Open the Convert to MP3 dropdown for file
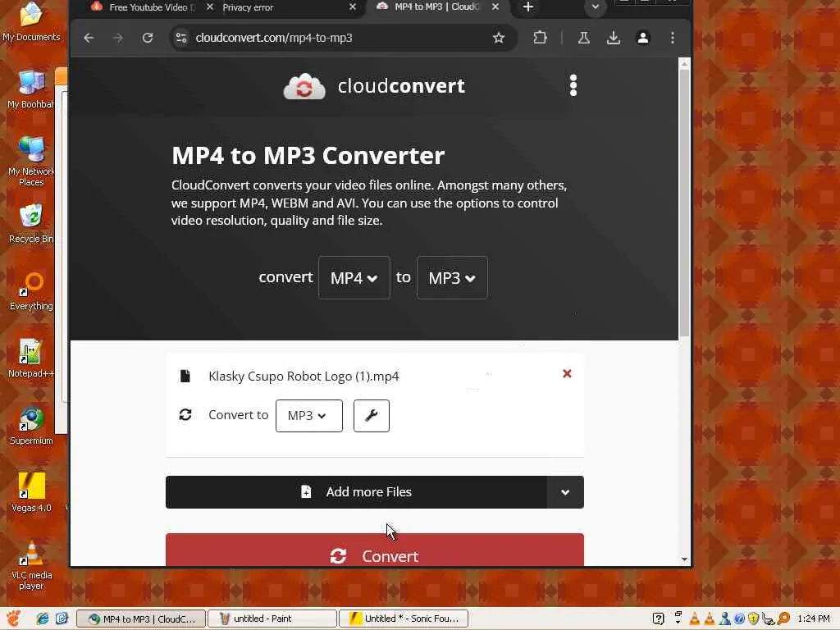840x630 pixels. pyautogui.click(x=309, y=415)
